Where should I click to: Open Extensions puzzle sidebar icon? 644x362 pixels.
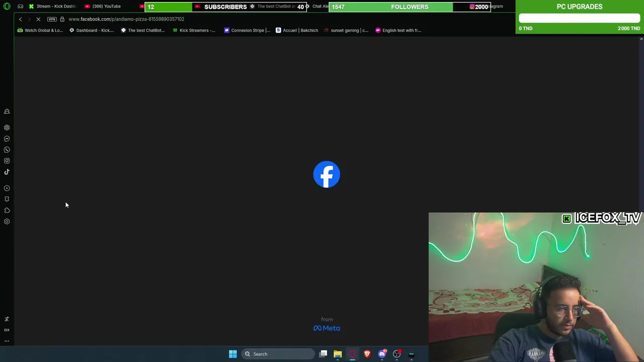coord(7,210)
